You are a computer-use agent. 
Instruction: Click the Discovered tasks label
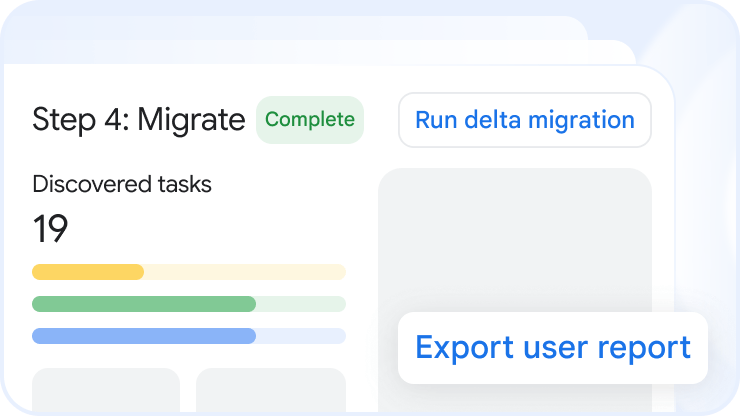coord(122,184)
